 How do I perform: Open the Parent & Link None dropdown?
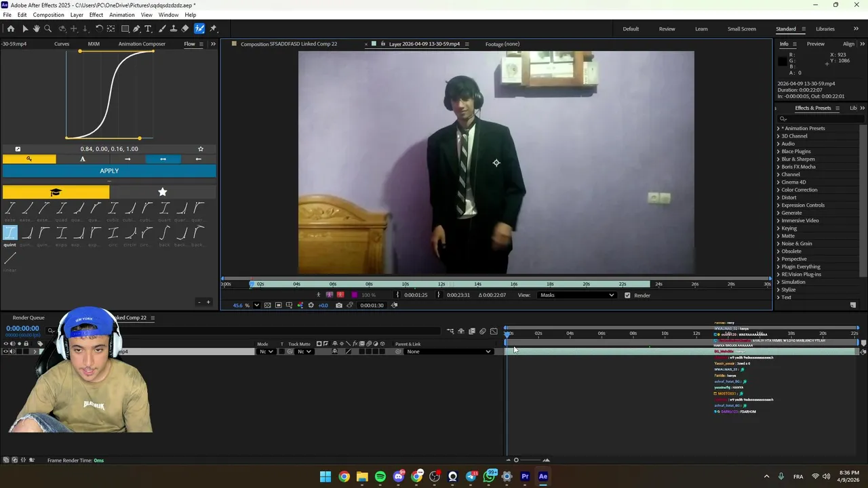[x=448, y=352]
